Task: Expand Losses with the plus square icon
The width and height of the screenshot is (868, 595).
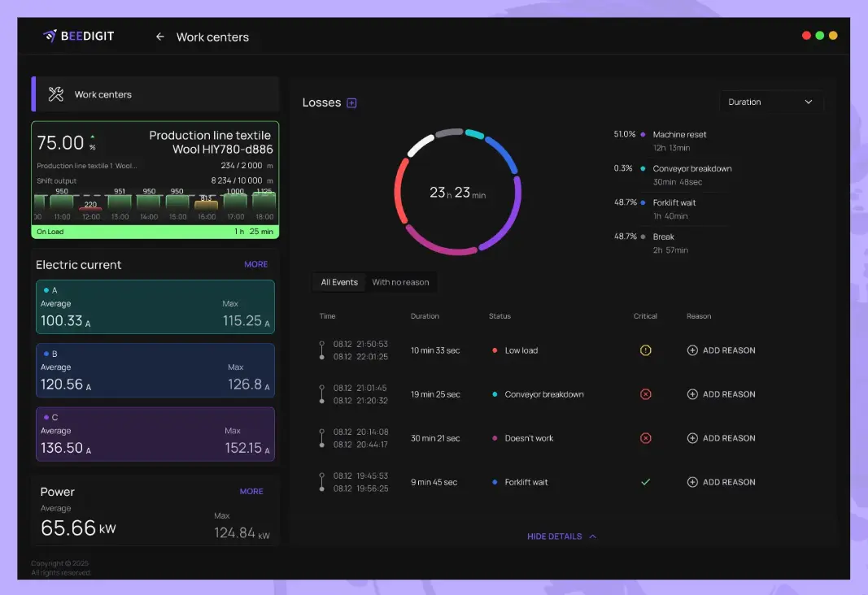Action: 351,103
